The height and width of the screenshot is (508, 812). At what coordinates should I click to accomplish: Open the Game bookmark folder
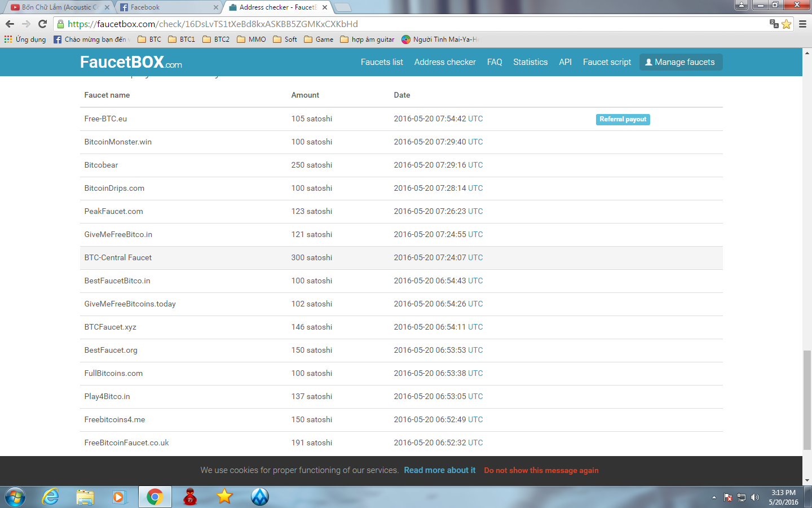click(319, 40)
